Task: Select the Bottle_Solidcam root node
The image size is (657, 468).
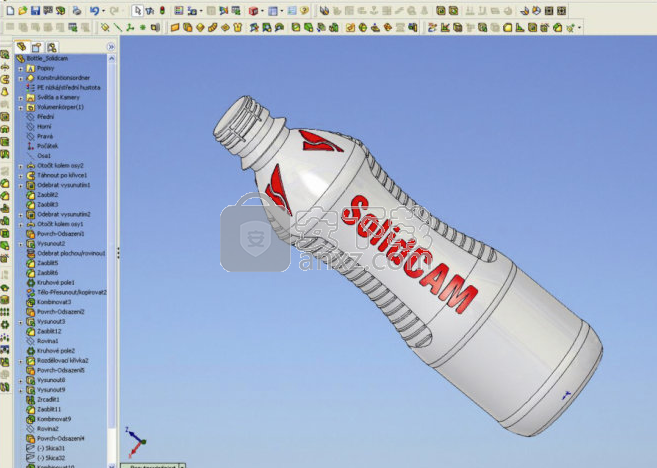Action: (47, 58)
